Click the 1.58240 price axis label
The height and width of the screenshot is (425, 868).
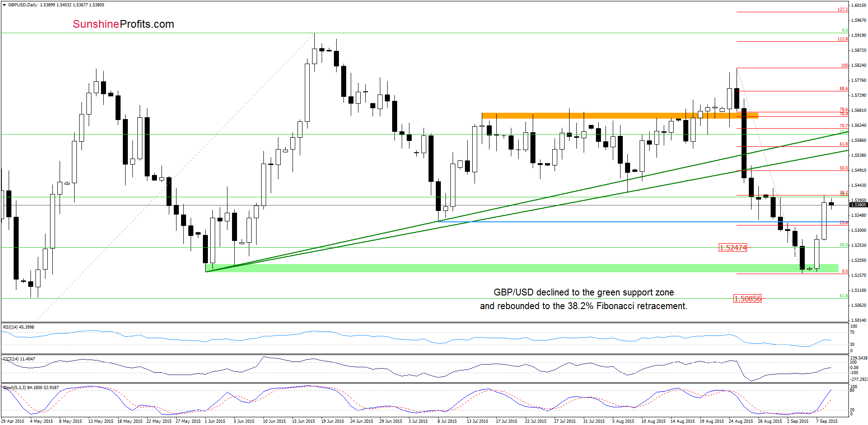858,65
